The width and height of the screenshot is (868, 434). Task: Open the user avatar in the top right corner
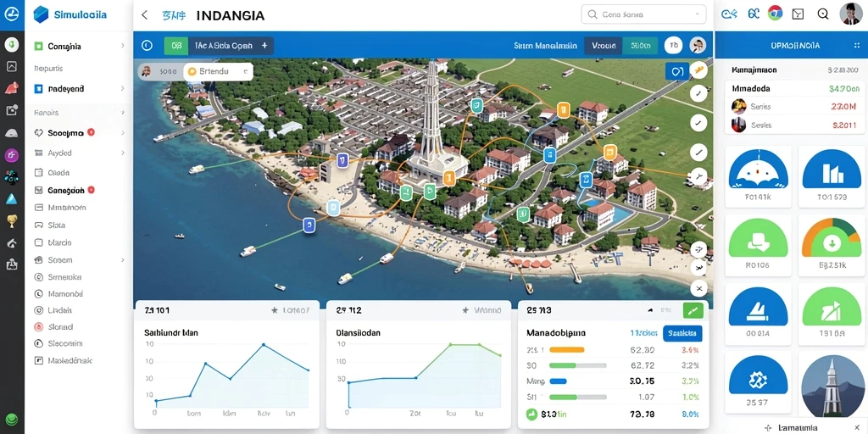850,14
